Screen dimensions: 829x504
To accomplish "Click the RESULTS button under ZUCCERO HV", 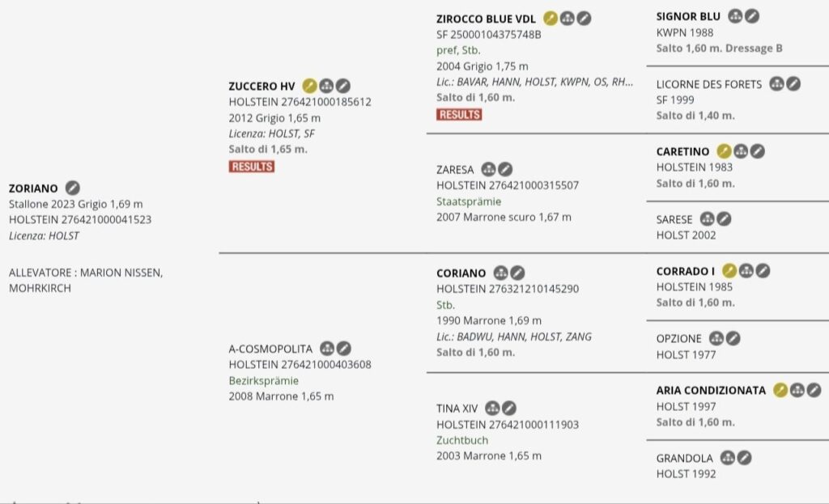I will [x=252, y=167].
